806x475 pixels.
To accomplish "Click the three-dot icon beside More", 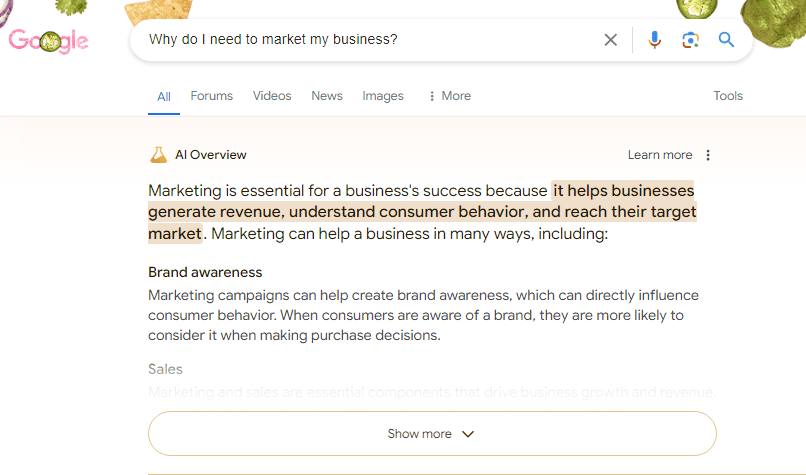I will point(432,96).
